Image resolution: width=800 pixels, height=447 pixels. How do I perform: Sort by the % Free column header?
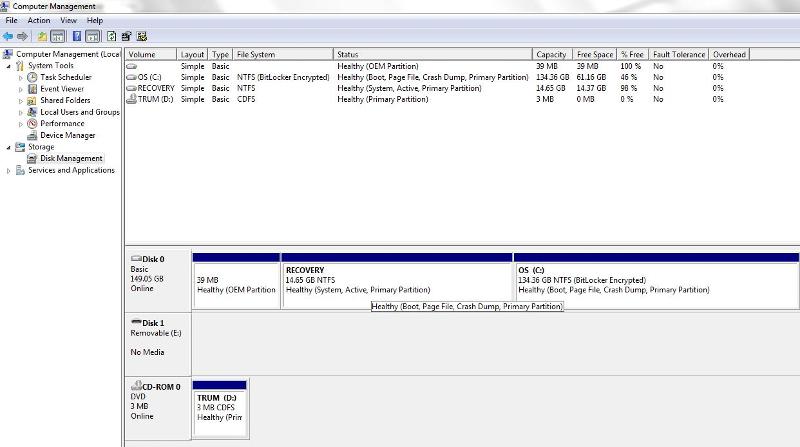point(633,54)
